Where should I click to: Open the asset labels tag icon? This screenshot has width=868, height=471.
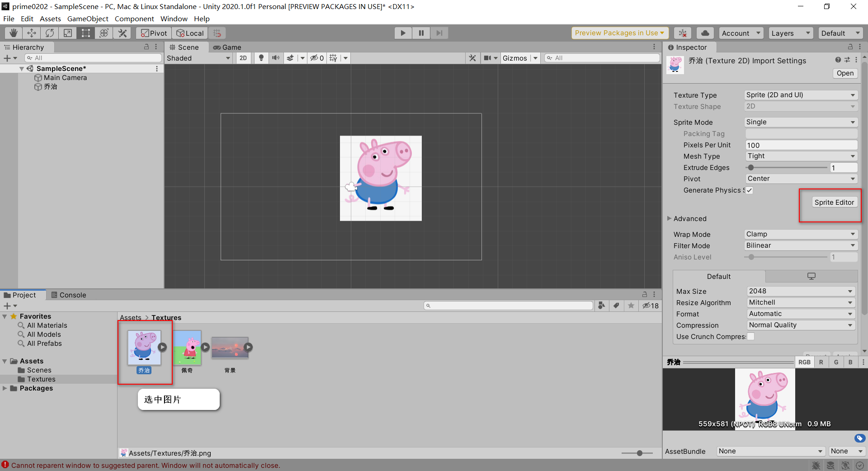pos(859,438)
